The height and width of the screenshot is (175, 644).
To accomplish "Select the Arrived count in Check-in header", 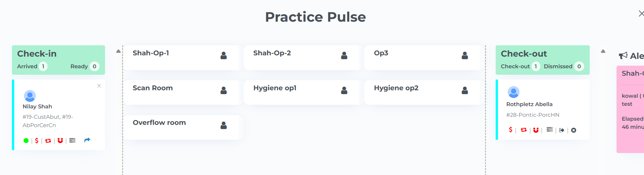I will pyautogui.click(x=43, y=66).
